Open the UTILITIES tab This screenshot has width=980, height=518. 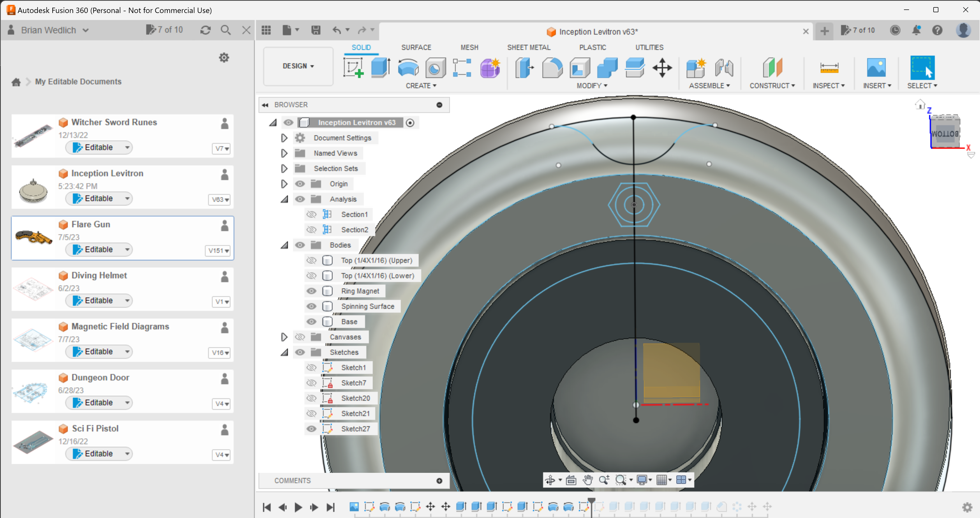pos(650,47)
